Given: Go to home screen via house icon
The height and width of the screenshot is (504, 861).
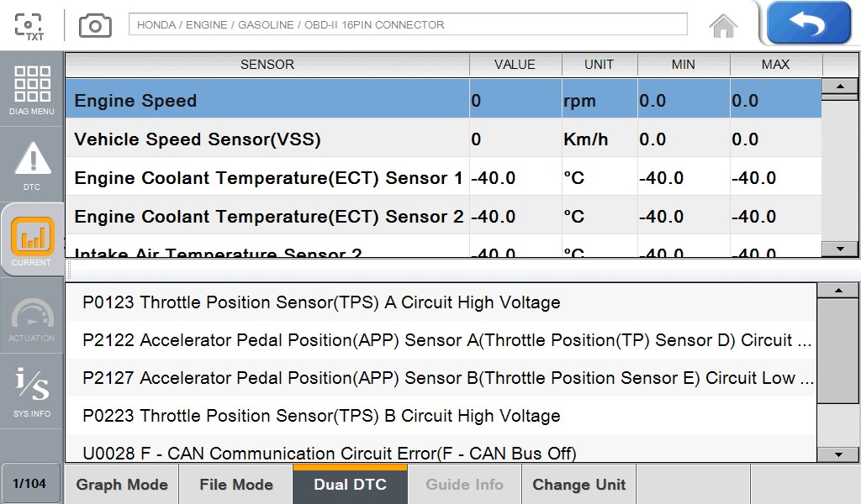Looking at the screenshot, I should click(723, 25).
